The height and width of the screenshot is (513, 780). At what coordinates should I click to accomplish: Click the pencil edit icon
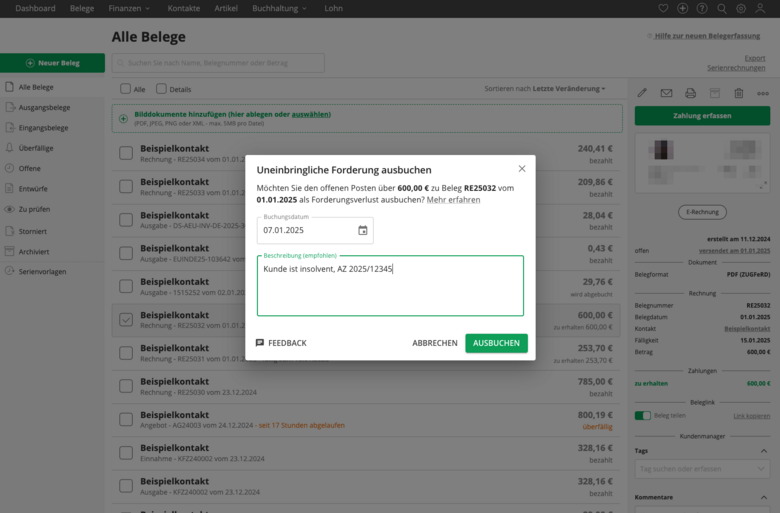point(642,93)
